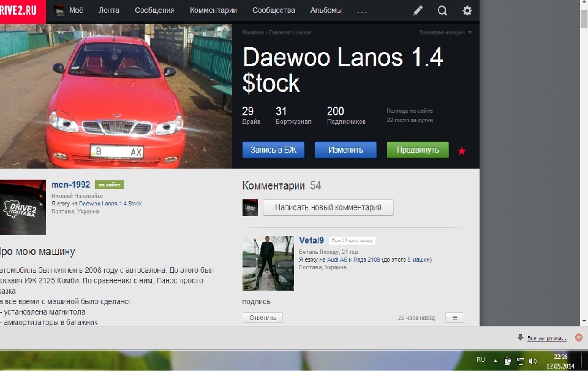
Task: Open the men-1992 Drive2 Полтава avatar
Action: click(23, 207)
